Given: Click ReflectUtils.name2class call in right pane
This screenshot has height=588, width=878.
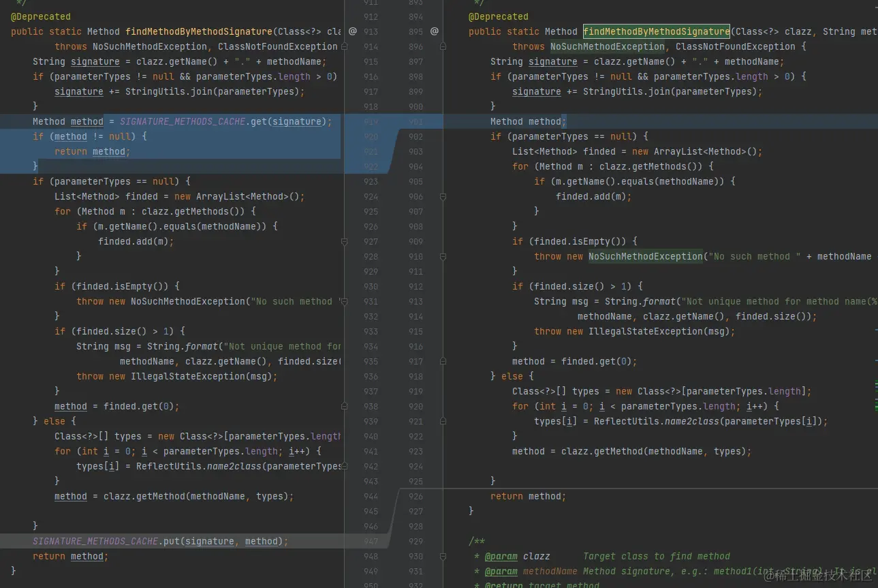Looking at the screenshot, I should click(x=708, y=421).
